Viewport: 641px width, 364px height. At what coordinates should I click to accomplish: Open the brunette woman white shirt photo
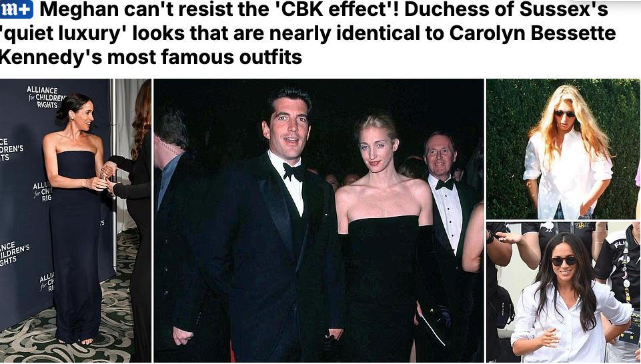click(x=564, y=292)
